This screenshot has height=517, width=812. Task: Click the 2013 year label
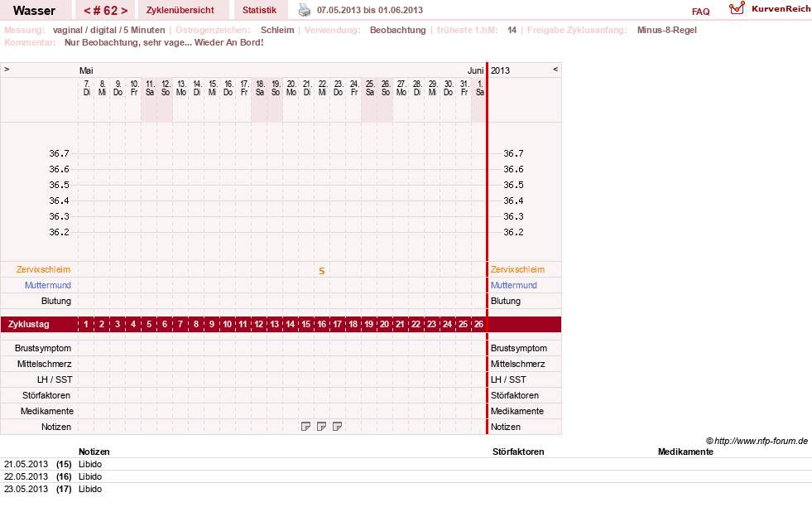tap(500, 70)
